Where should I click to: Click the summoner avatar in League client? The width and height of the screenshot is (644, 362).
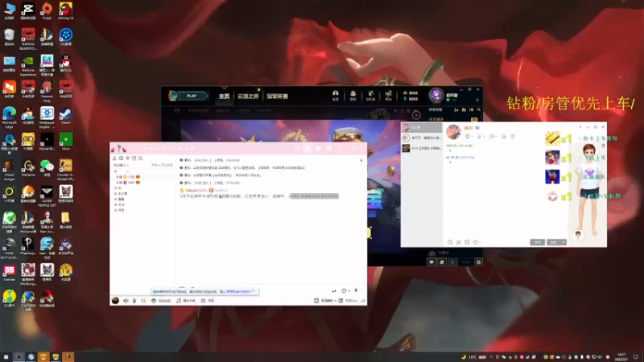tap(436, 96)
